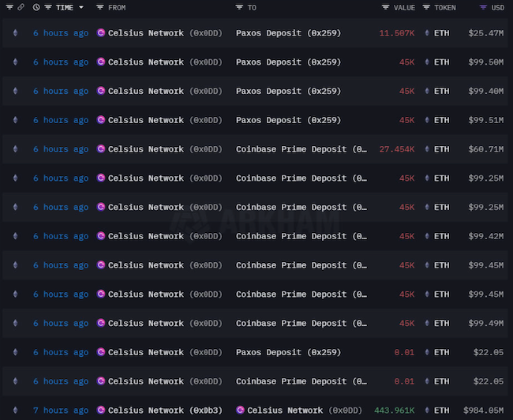Click the Celsius logo in the $99.42M row
Viewport: 513px width, 420px height.
(101, 236)
